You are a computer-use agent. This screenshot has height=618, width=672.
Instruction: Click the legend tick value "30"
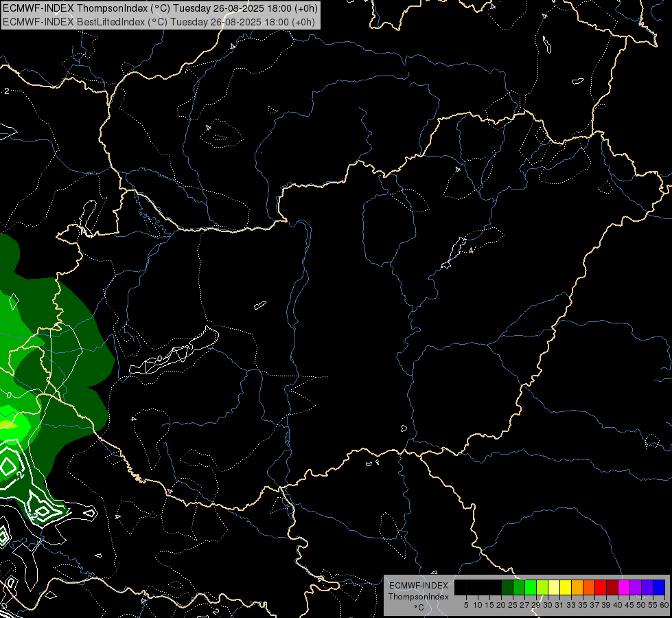coord(548,605)
